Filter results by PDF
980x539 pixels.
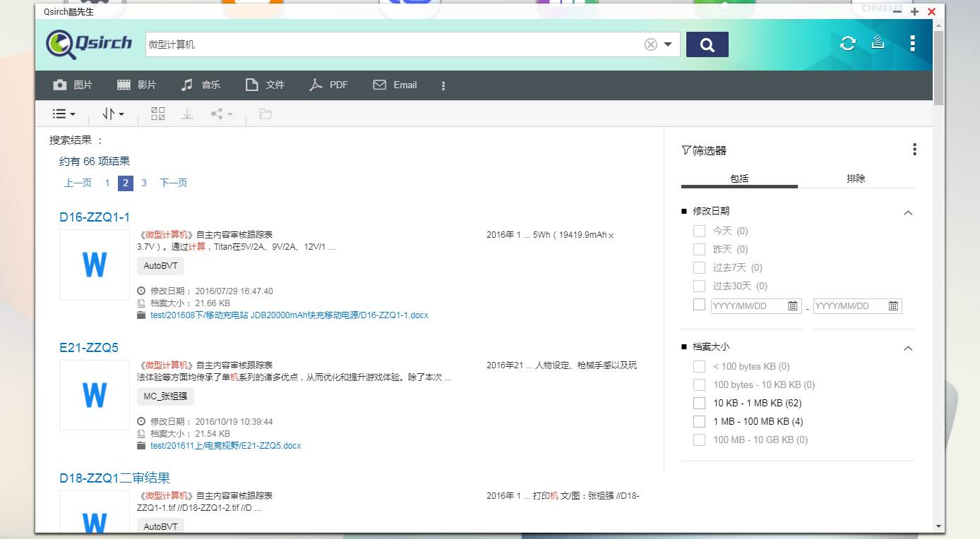click(x=329, y=85)
